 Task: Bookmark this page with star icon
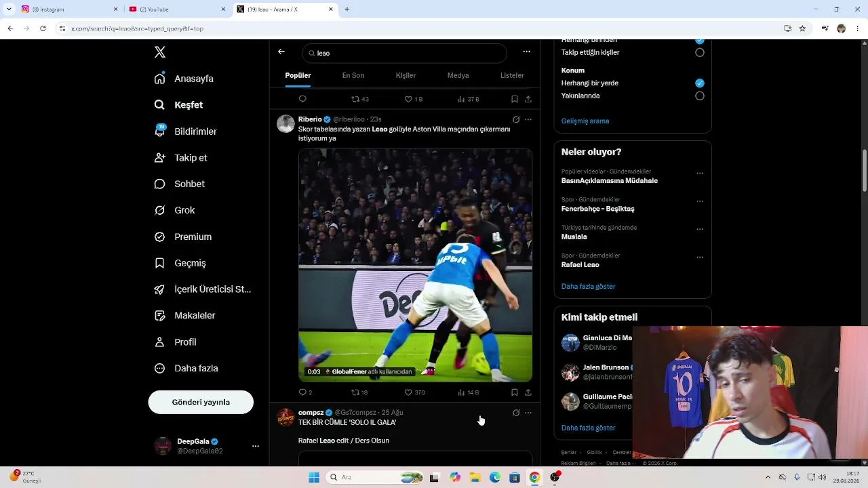[802, 28]
